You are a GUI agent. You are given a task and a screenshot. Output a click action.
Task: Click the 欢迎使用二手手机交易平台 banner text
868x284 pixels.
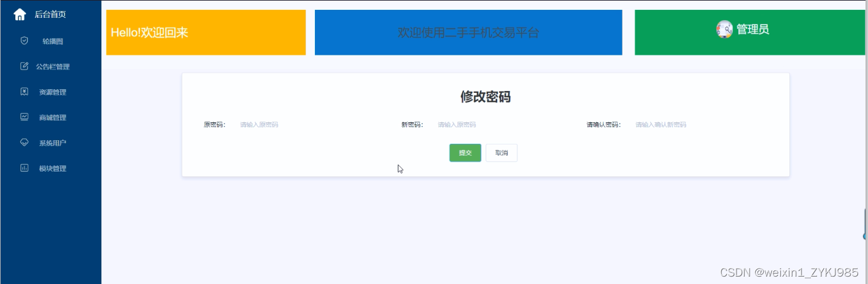(468, 33)
